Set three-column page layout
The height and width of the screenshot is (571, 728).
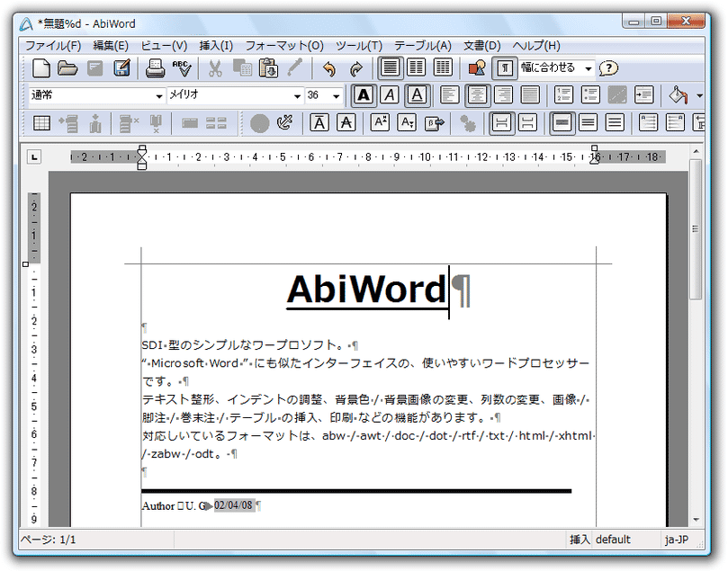coord(443,68)
